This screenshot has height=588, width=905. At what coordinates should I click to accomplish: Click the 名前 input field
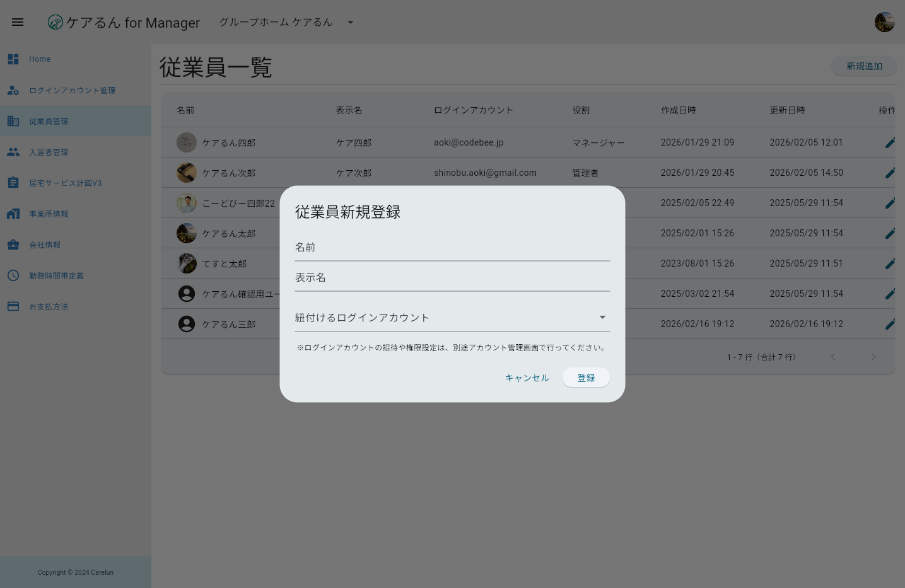(452, 247)
